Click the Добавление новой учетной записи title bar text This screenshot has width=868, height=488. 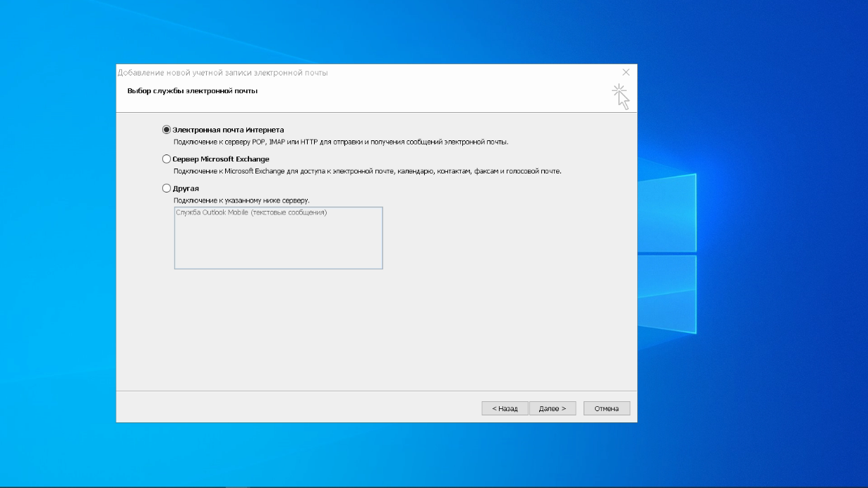pos(222,73)
